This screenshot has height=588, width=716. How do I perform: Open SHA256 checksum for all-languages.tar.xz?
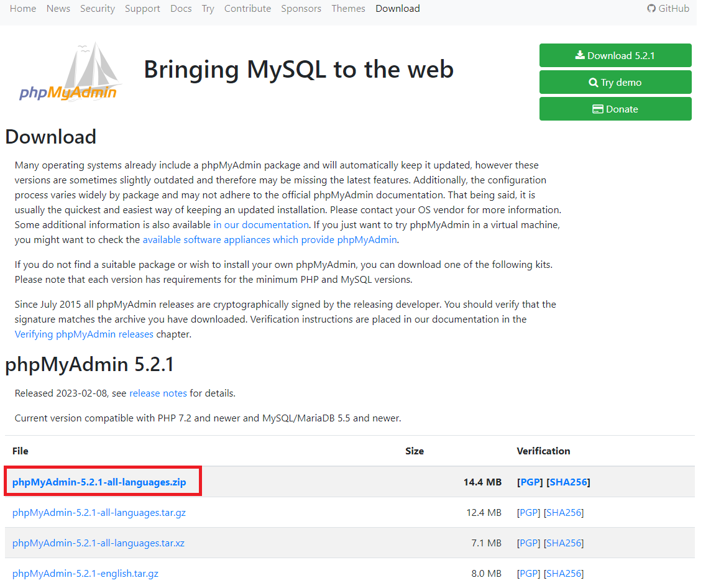click(564, 543)
